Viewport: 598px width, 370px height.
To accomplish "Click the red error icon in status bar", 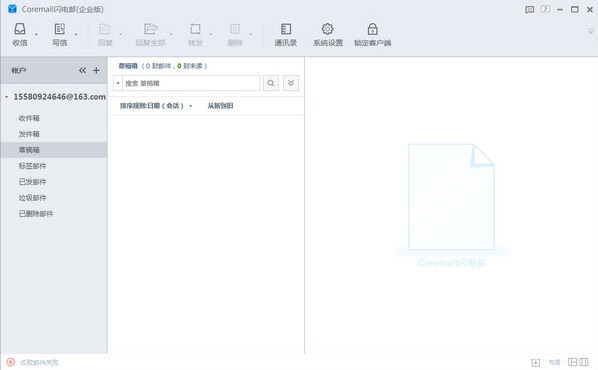I will point(11,362).
